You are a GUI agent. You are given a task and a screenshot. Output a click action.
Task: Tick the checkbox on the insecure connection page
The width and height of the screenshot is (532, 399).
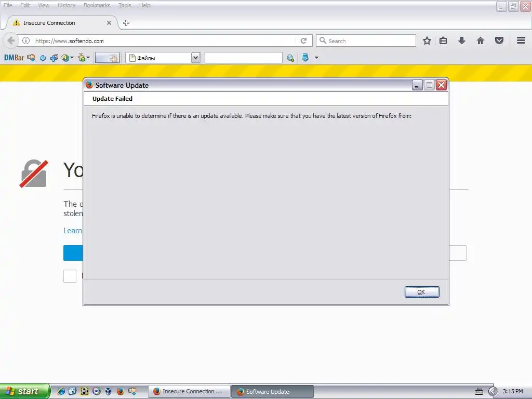[x=70, y=276]
